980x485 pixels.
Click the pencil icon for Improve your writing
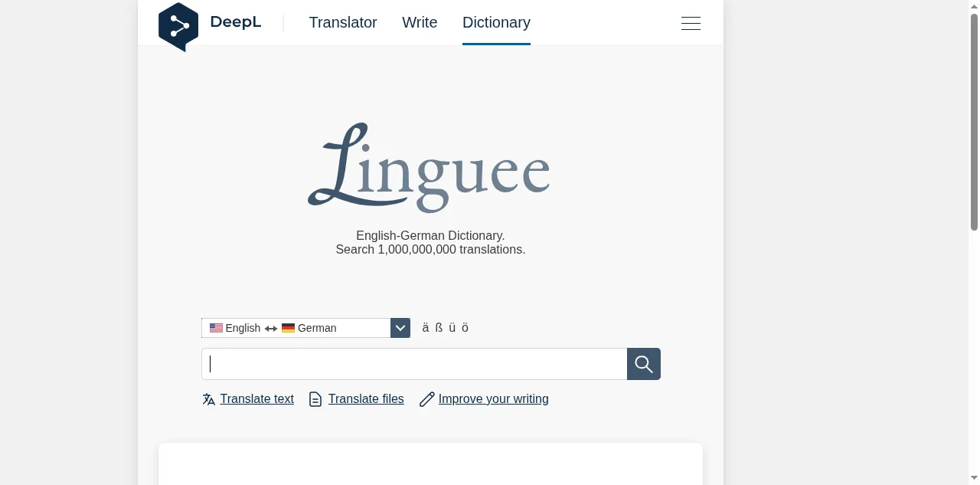click(x=426, y=399)
